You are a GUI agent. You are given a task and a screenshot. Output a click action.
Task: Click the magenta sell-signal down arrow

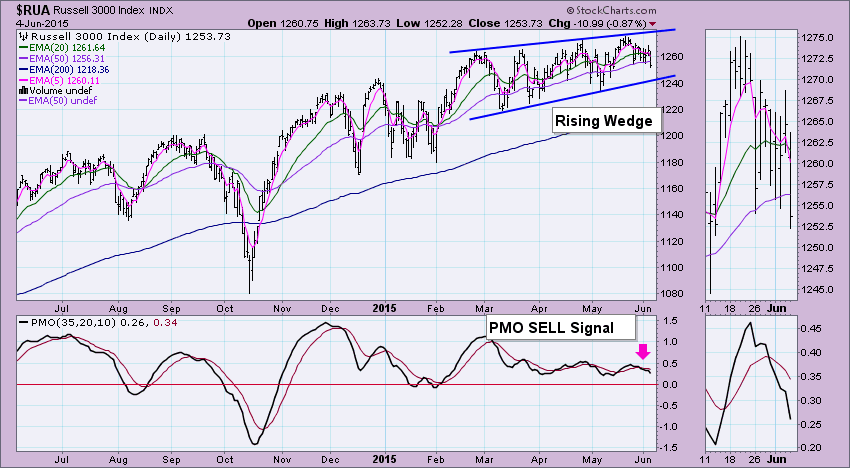[x=643, y=351]
